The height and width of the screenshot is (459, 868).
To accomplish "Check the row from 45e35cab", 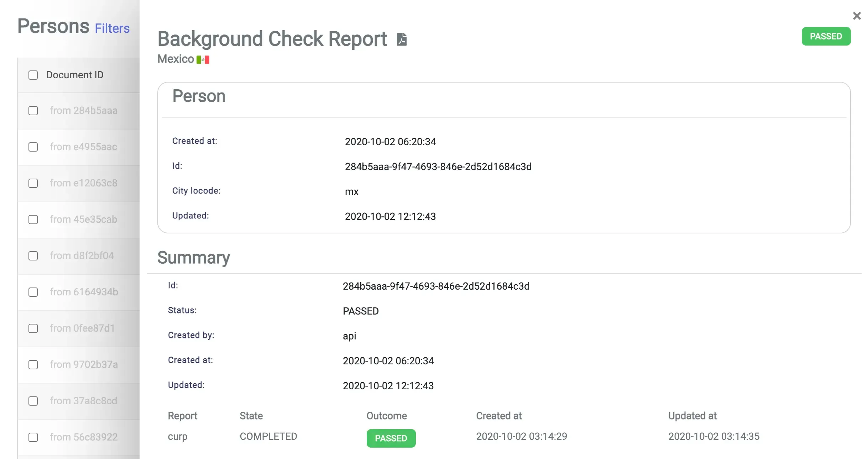I will pyautogui.click(x=33, y=220).
